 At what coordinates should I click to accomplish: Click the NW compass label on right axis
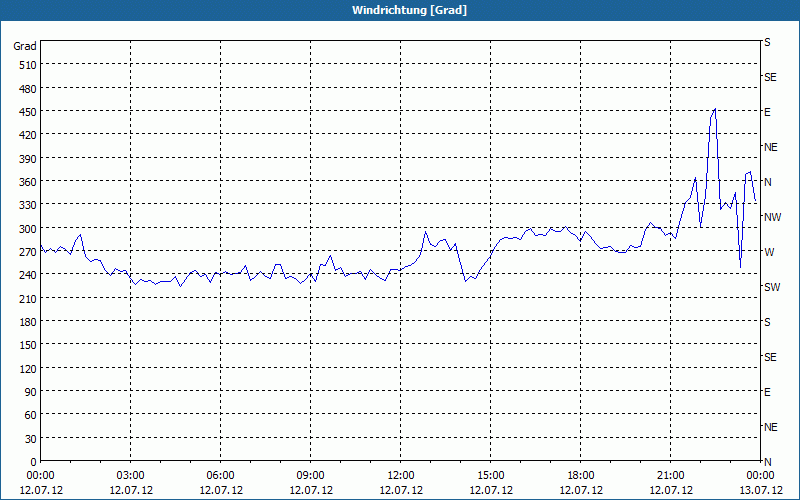[x=772, y=217]
